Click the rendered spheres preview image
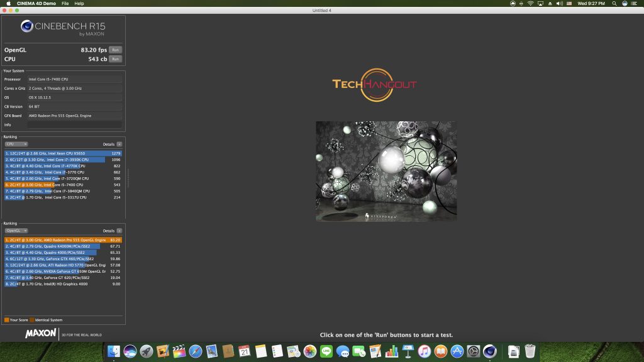Viewport: 644px width, 362px height. pos(386,171)
